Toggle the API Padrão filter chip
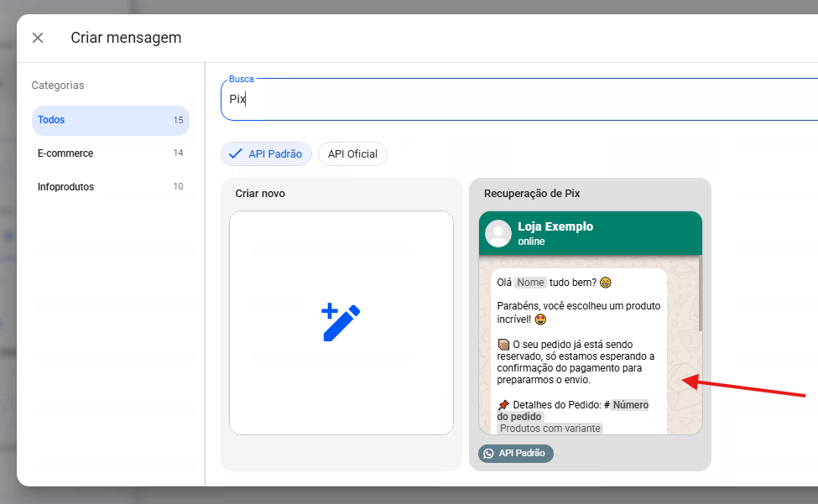818x504 pixels. 266,153
